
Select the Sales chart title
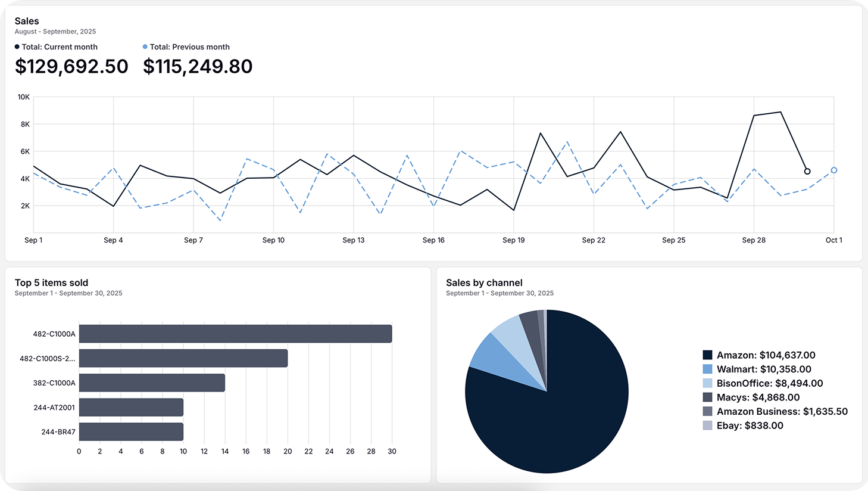click(27, 20)
